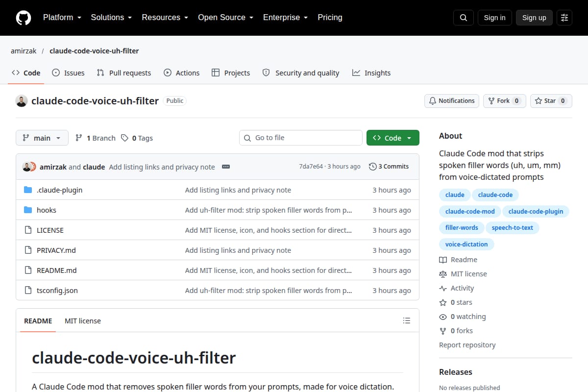Open README.md file
The width and height of the screenshot is (588, 392).
coord(57,270)
